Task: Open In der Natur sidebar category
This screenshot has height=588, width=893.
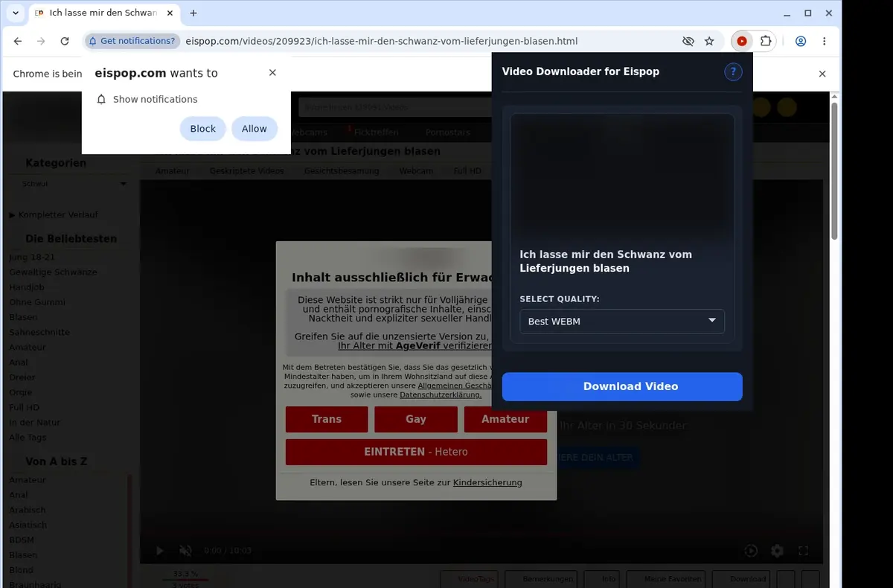Action: click(34, 422)
